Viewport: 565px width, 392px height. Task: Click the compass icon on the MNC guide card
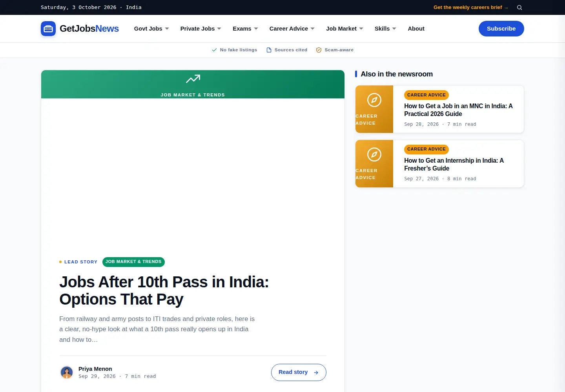[x=374, y=100]
